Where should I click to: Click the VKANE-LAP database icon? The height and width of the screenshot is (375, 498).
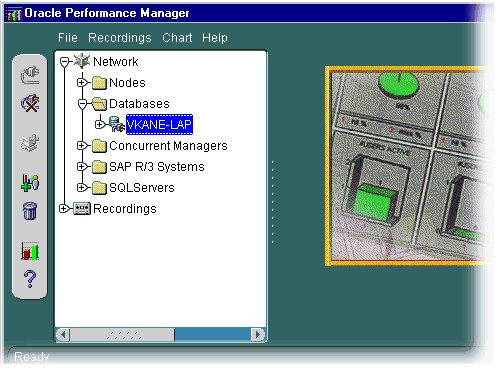pos(116,124)
